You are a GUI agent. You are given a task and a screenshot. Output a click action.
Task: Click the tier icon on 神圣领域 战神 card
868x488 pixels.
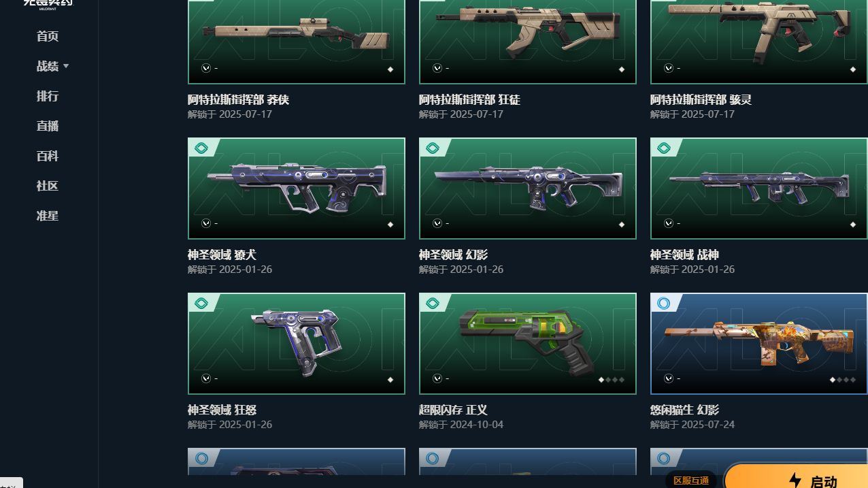(x=664, y=148)
